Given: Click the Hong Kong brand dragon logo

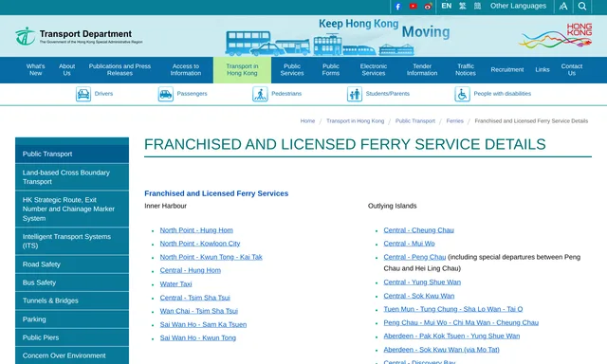Looking at the screenshot, I should click(556, 35).
